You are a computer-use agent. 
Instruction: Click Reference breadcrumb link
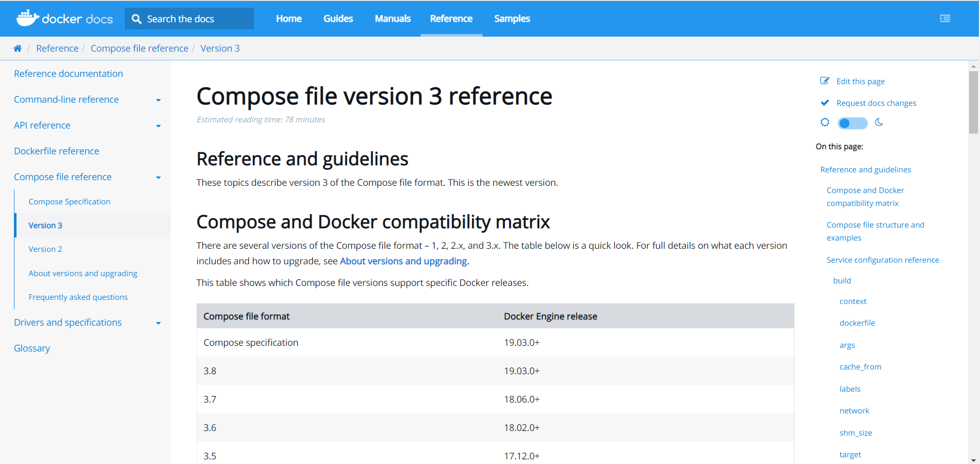click(57, 48)
